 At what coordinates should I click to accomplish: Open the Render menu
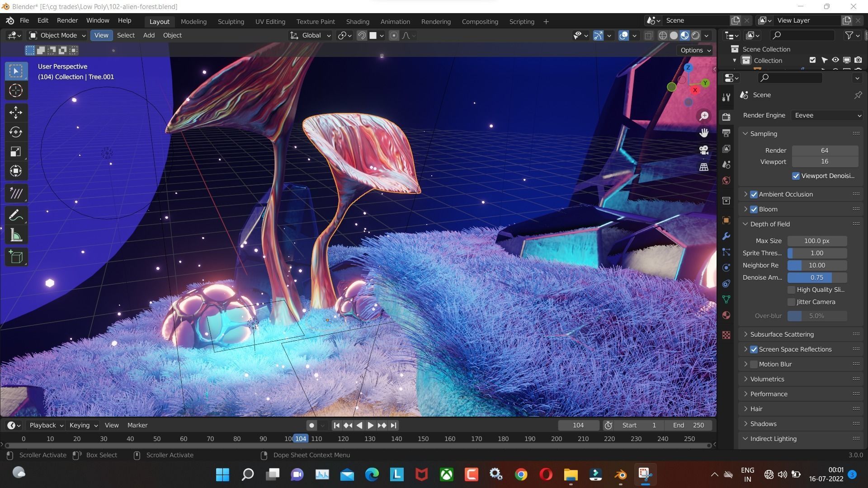[67, 20]
